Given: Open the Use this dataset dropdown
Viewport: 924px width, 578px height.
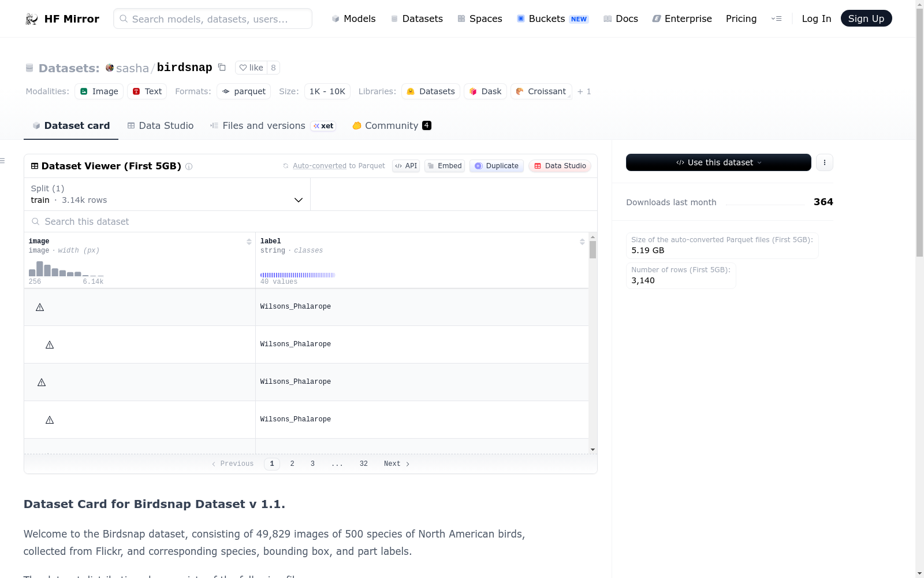Looking at the screenshot, I should pyautogui.click(x=718, y=162).
